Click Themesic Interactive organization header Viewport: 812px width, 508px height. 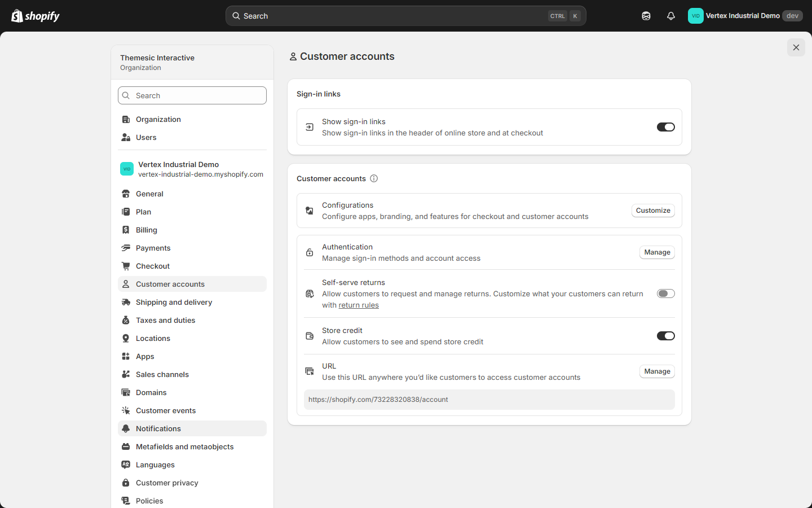click(x=192, y=62)
